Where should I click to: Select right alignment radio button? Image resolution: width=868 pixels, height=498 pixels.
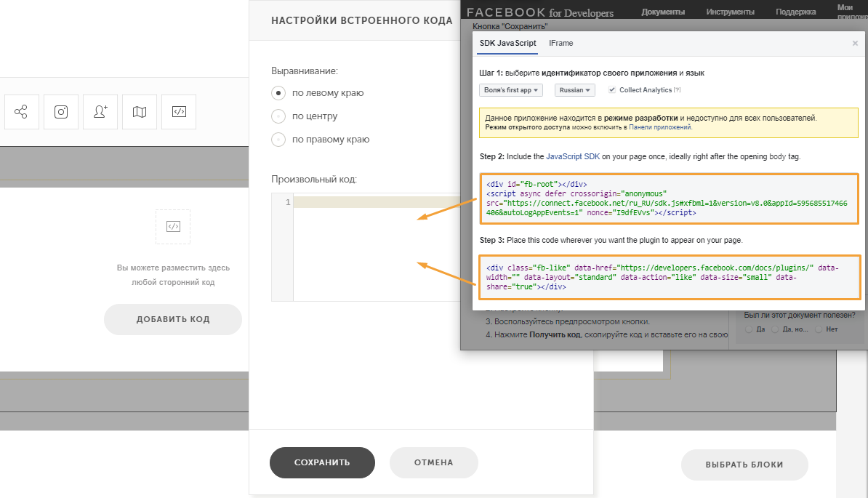(x=278, y=140)
